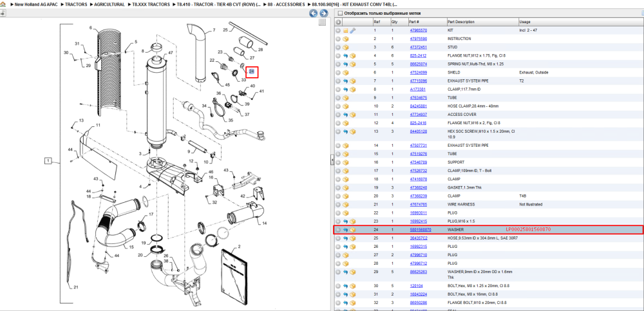Screen dimensions: 644x311
Task: Click the package icon for FLANGE BOLT M10 row
Action: click(x=352, y=303)
